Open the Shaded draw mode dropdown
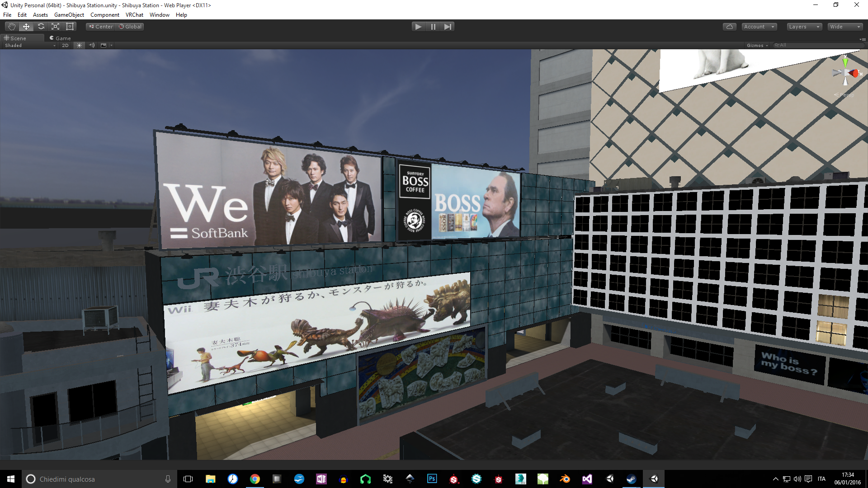868x488 pixels. click(x=30, y=45)
